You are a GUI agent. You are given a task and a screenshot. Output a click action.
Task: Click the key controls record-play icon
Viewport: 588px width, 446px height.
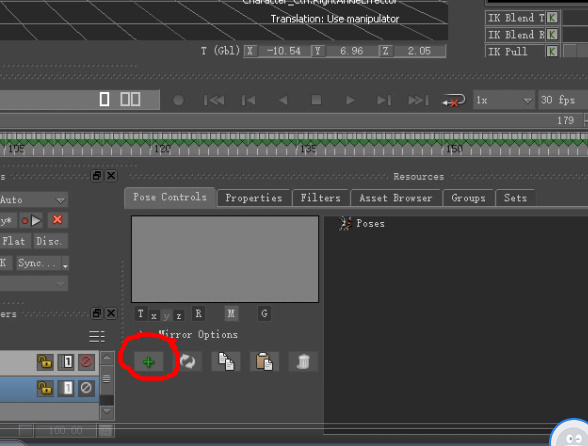pos(32,221)
